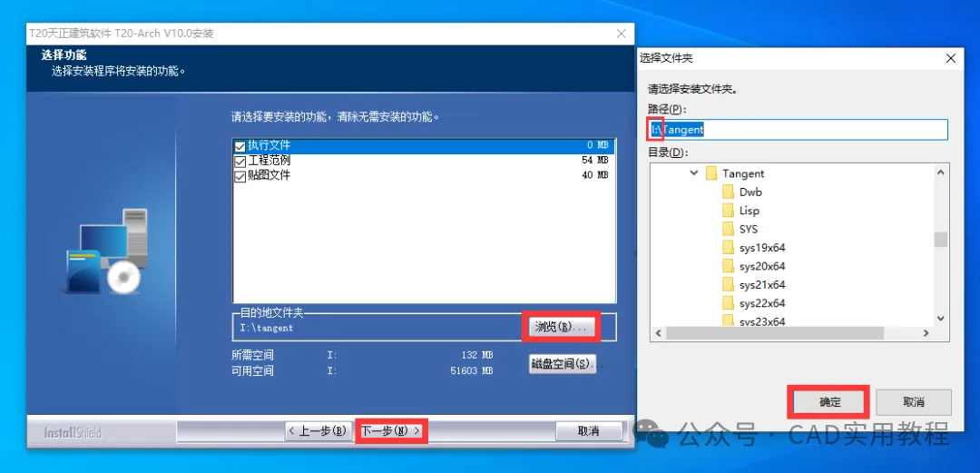Image resolution: width=980 pixels, height=473 pixels.
Task: Click the Dwb folder icon
Action: (728, 192)
